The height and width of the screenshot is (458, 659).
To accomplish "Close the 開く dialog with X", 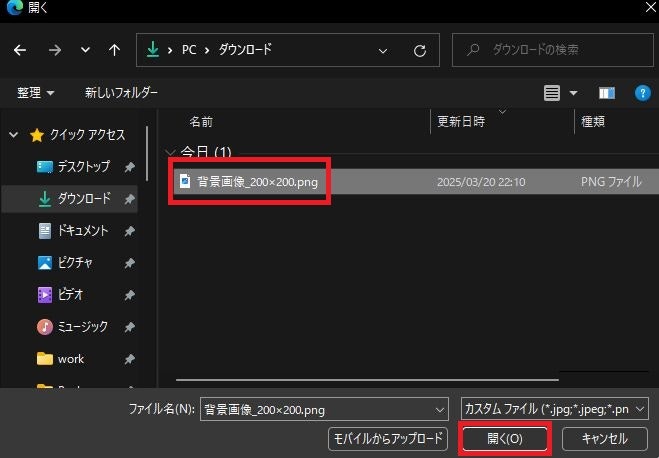I will [650, 8].
